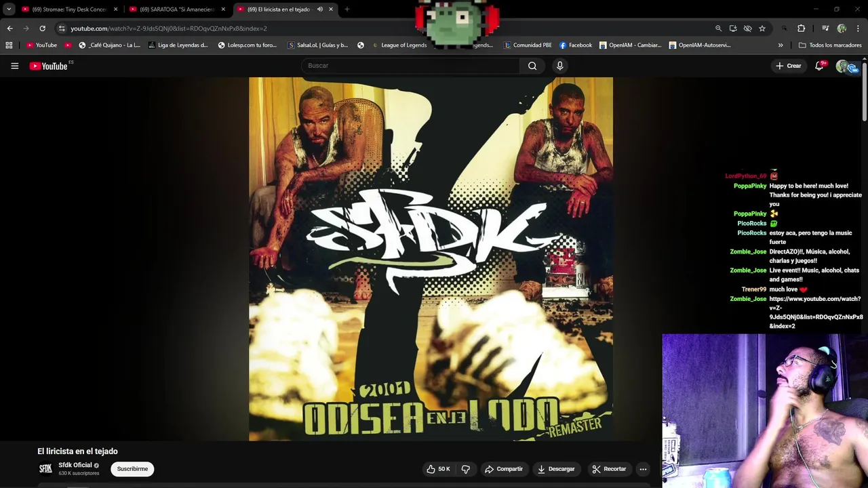868x488 pixels.
Task: Switch to SARATOGA Si Amaneciera tab
Action: [178, 9]
